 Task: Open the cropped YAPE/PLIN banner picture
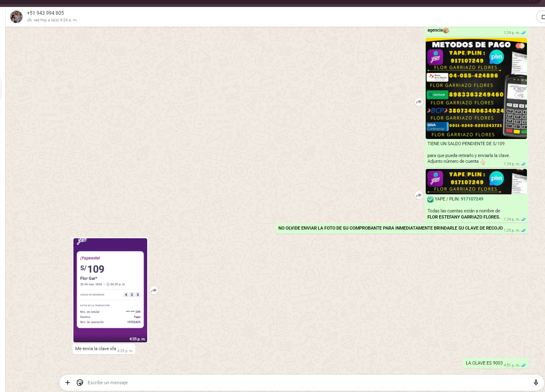[476, 182]
